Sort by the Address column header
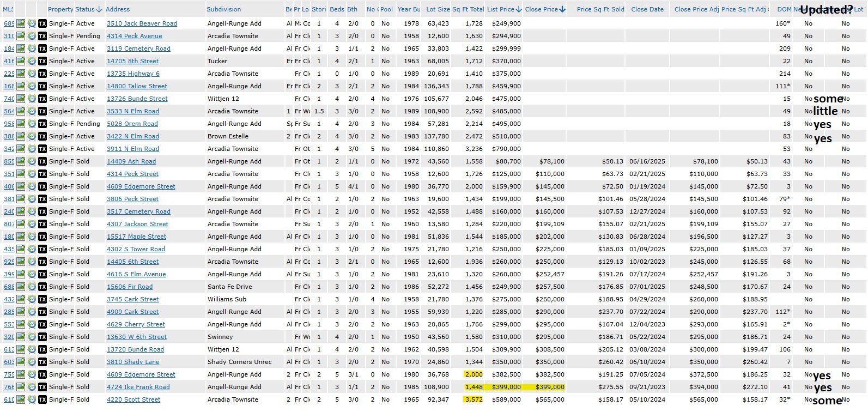Screen dimensions: 868x412 tap(118, 9)
